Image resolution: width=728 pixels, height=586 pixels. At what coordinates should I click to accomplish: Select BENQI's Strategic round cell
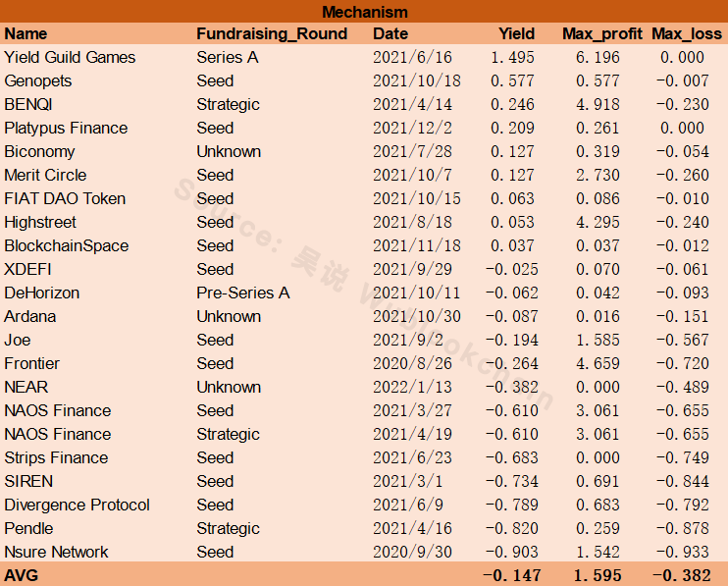[228, 104]
